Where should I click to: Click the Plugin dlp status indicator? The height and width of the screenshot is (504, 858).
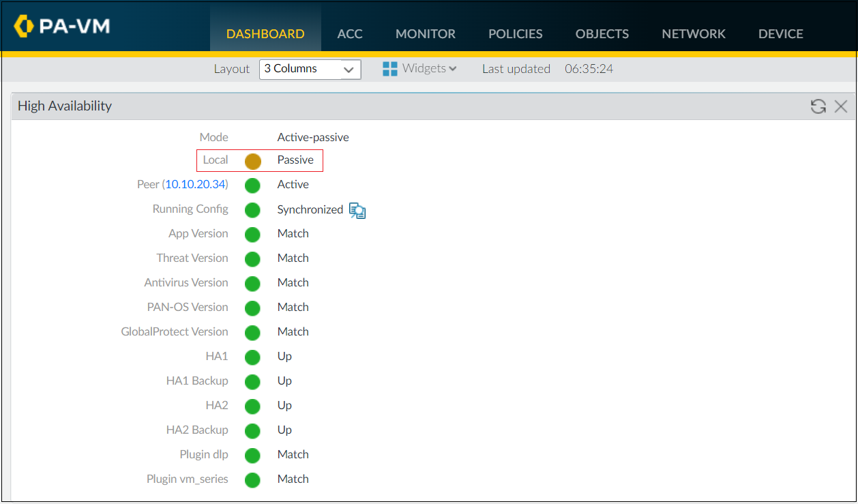coord(252,454)
